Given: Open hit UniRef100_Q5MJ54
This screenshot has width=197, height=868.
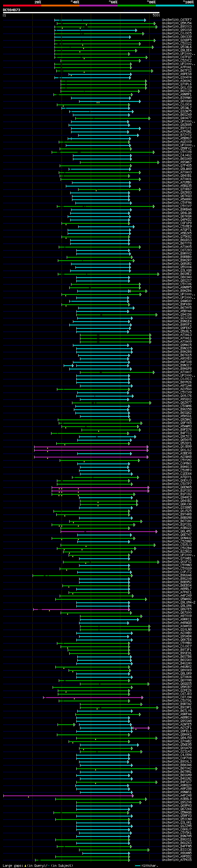Looking at the screenshot, I should pyautogui.click(x=177, y=23).
